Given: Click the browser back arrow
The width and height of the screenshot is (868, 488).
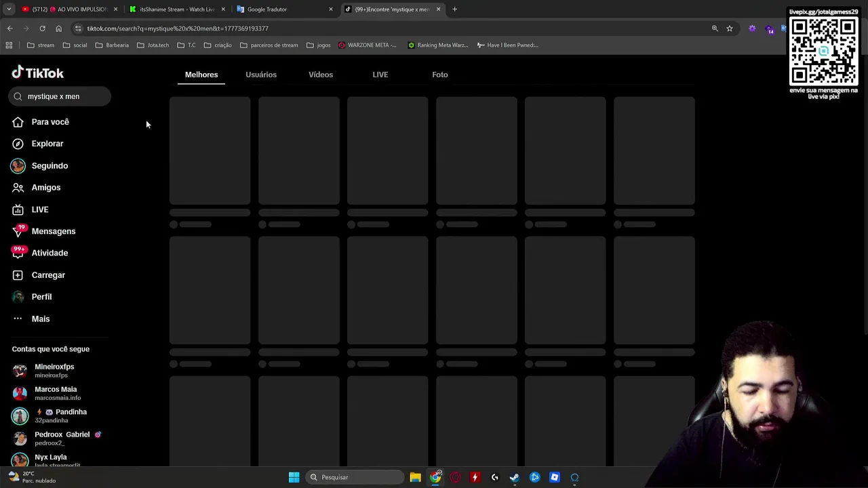Looking at the screenshot, I should [x=9, y=28].
